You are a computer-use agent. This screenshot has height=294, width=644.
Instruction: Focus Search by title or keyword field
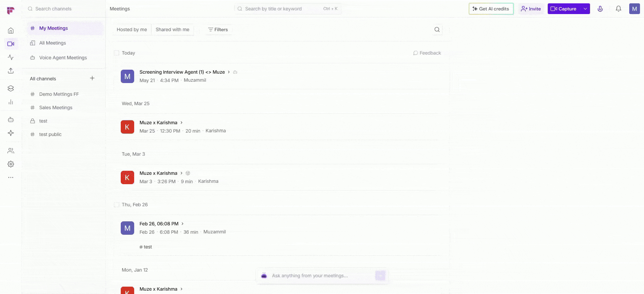point(288,9)
